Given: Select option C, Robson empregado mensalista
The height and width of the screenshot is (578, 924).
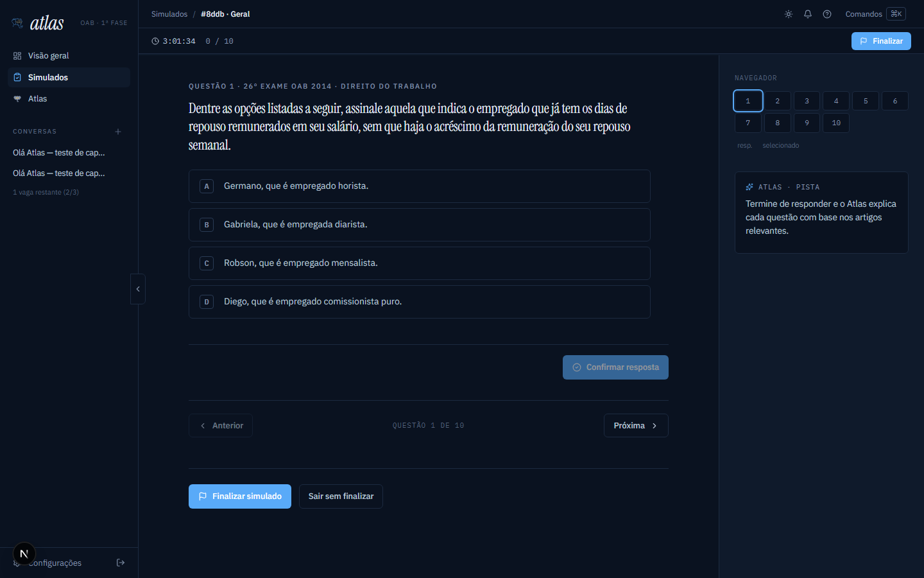Looking at the screenshot, I should 420,263.
